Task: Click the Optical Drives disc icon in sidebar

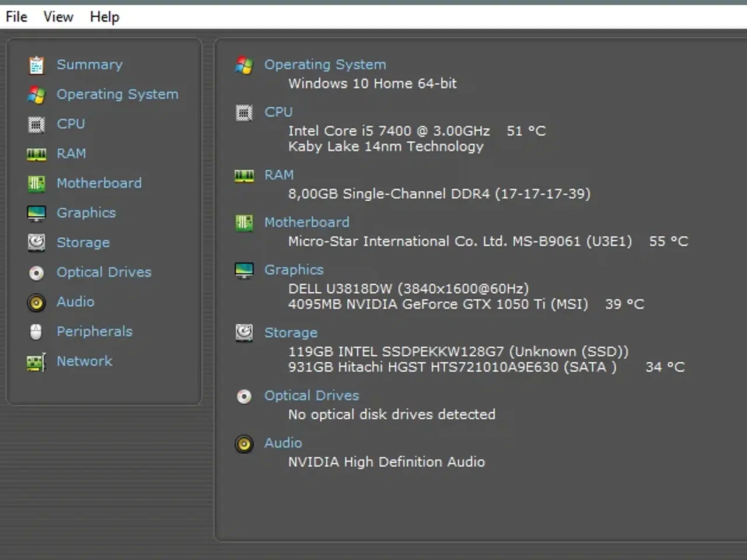Action: coord(36,272)
